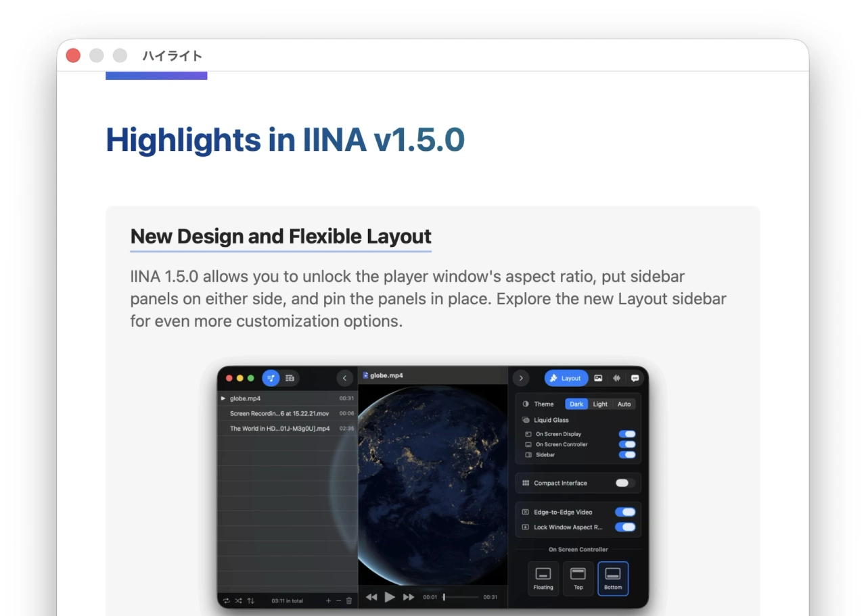Click the playback progress slider
The image size is (866, 616).
pyautogui.click(x=461, y=597)
